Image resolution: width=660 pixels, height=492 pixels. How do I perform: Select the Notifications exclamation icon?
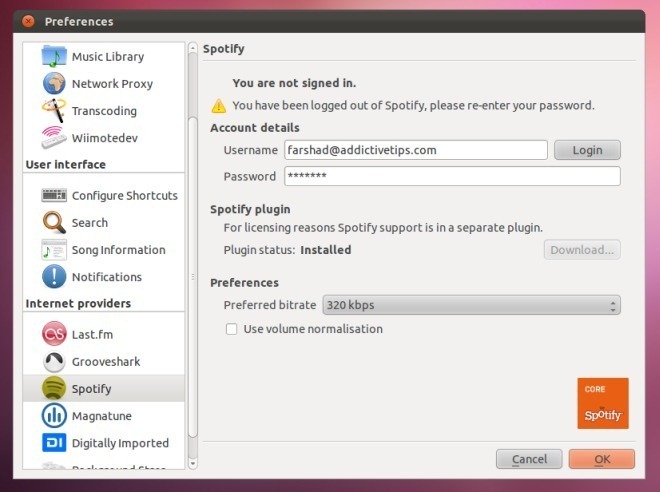tap(54, 277)
